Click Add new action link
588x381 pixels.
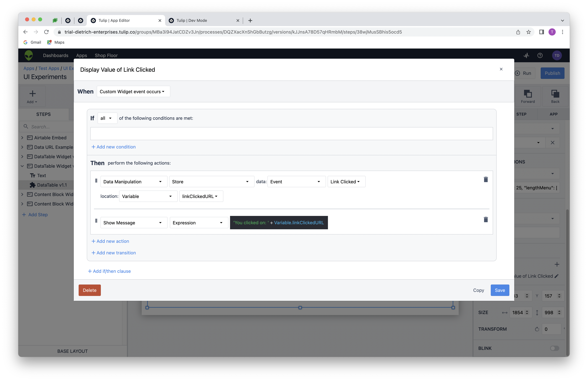tap(110, 241)
